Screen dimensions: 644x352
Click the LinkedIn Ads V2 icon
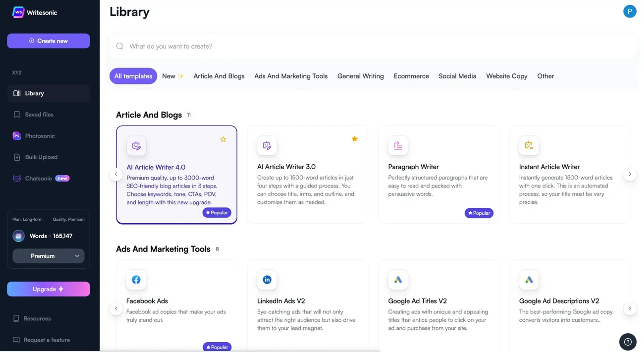[x=267, y=279]
